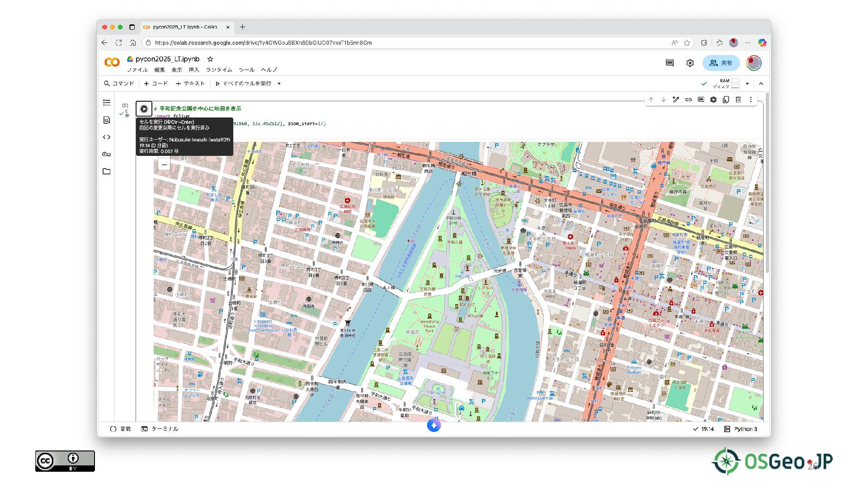This screenshot has height=488, width=868.
Task: Move cell down with the arrow icon
Action: point(663,99)
